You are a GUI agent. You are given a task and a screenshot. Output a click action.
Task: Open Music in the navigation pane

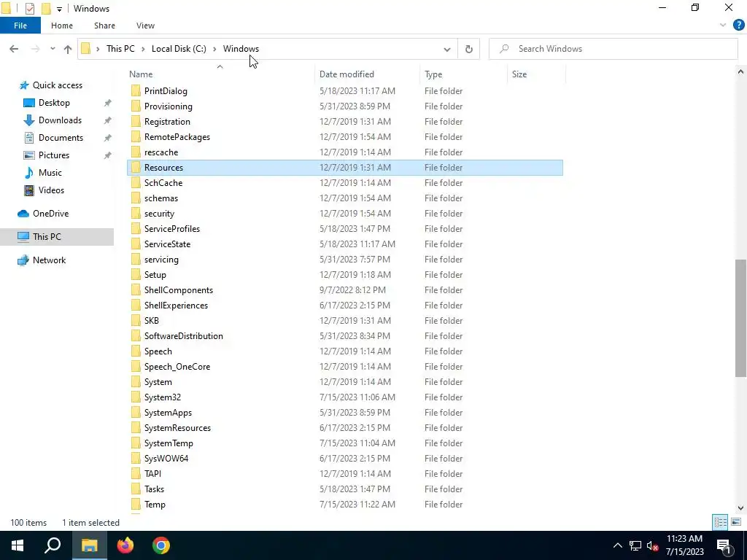(50, 173)
